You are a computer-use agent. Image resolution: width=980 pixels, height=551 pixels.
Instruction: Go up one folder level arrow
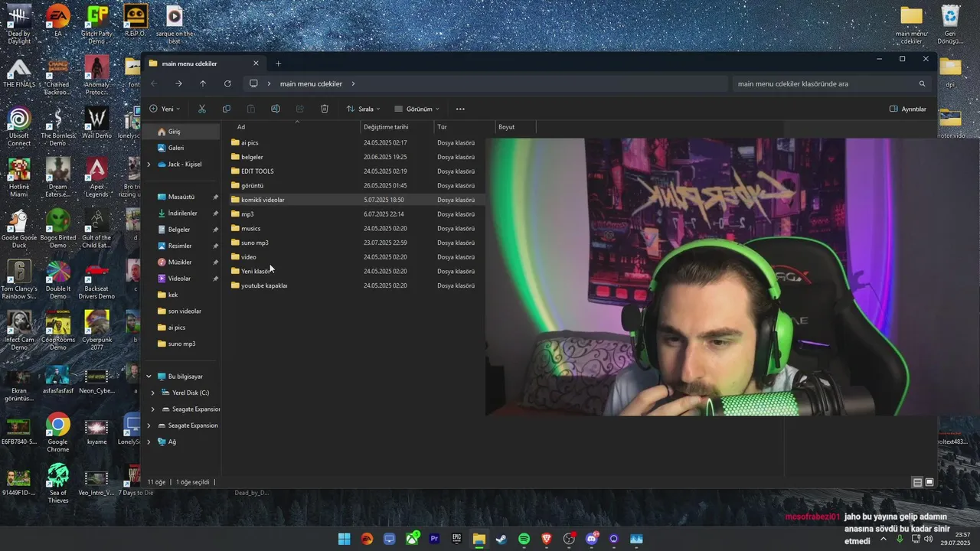[203, 83]
